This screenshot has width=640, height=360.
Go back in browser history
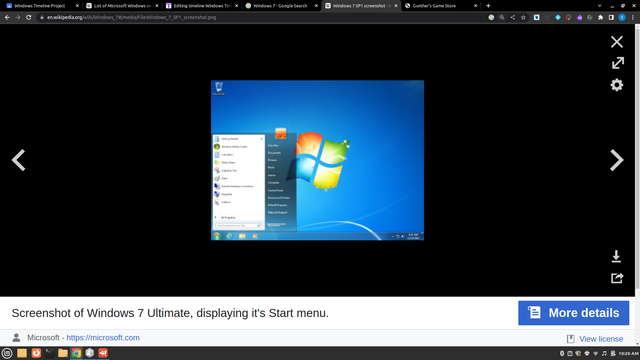(7, 18)
